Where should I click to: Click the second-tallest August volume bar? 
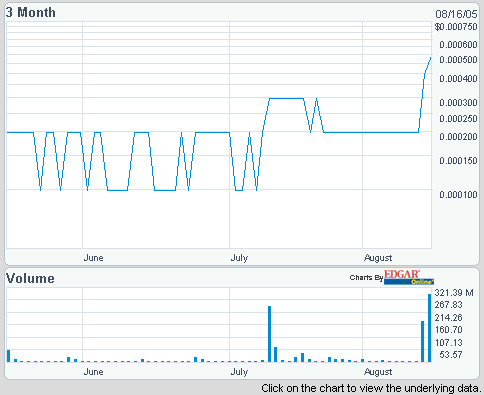tap(423, 342)
